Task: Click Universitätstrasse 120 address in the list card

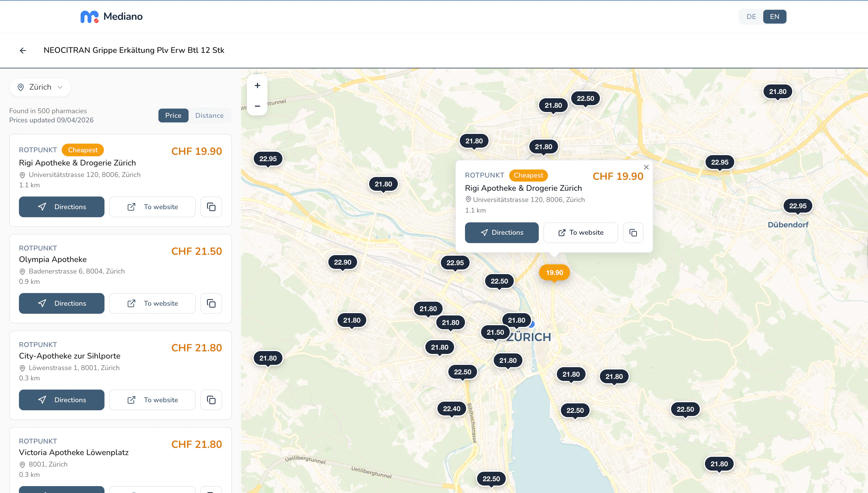Action: [85, 175]
